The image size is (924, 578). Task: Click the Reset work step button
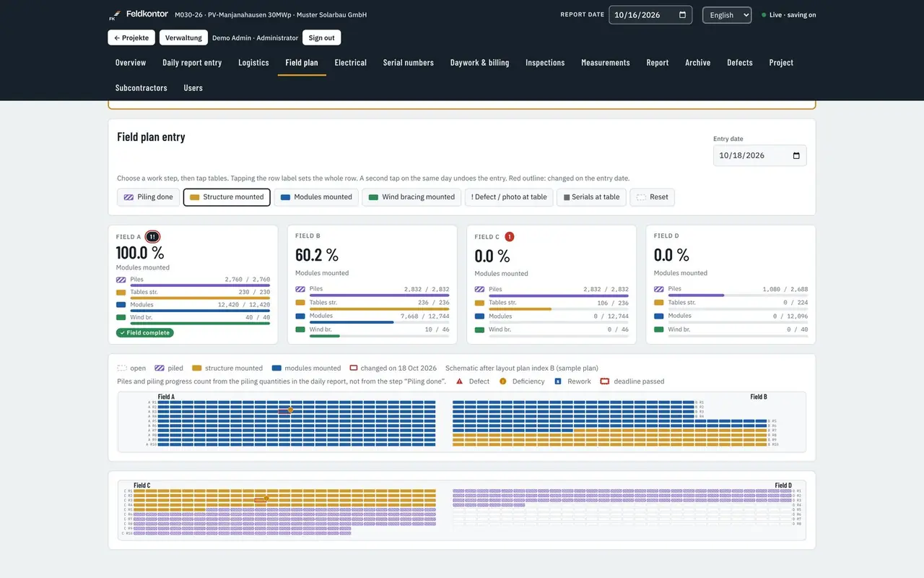coord(653,197)
